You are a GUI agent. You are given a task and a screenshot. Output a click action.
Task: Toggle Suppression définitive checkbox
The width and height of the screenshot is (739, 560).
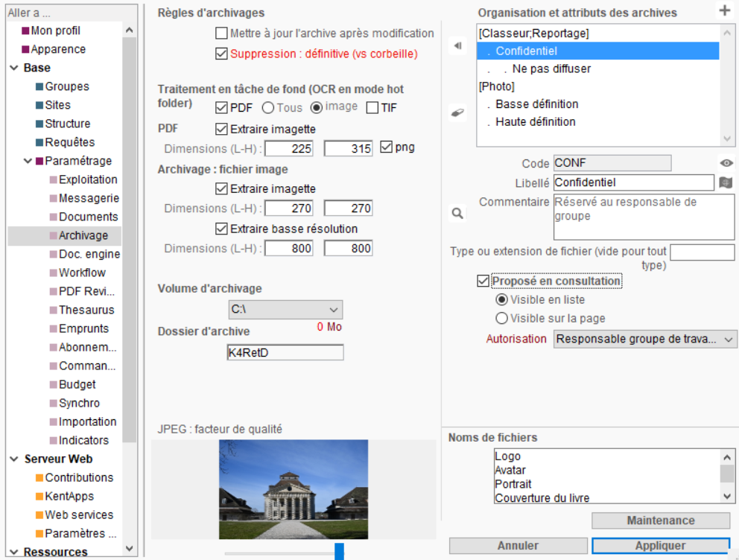click(221, 54)
